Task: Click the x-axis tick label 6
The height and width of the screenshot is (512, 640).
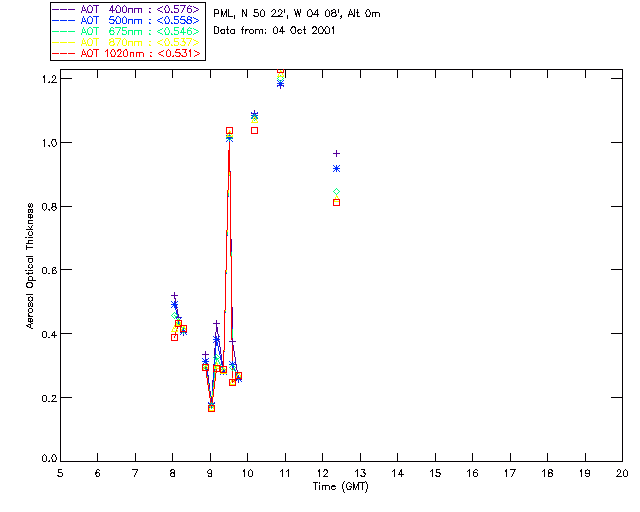Action: pos(98,473)
